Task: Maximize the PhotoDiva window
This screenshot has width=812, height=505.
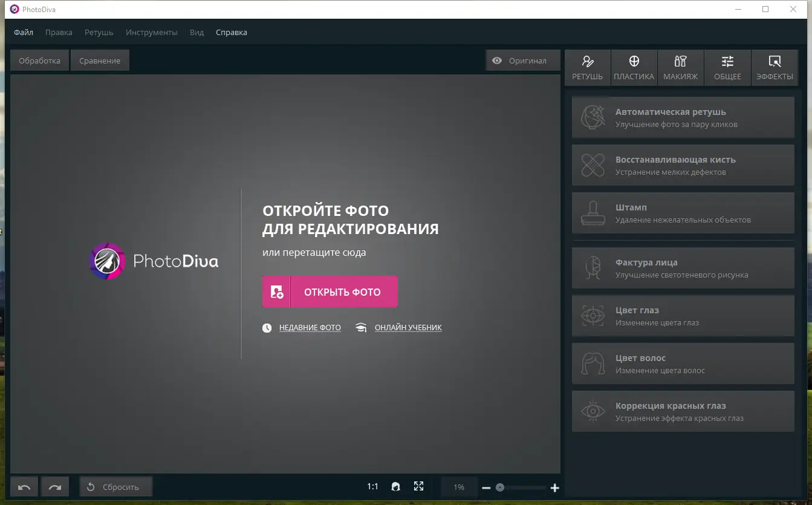Action: point(766,9)
